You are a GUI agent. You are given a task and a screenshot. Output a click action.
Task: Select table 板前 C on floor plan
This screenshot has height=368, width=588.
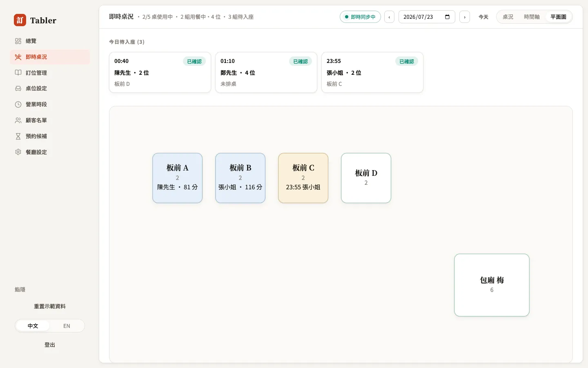coord(303,178)
